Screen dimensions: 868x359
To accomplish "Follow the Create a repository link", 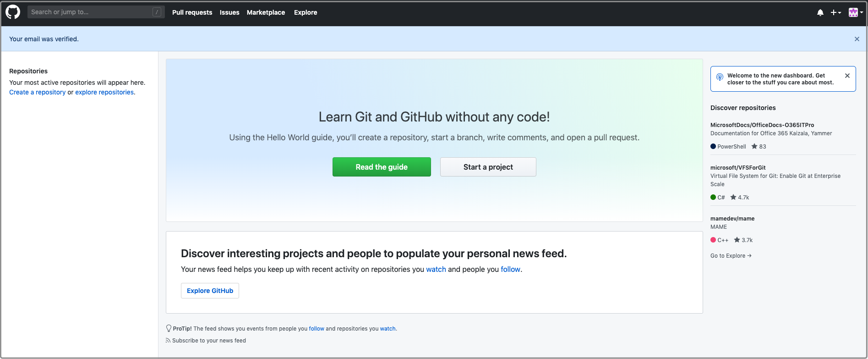I will click(38, 92).
